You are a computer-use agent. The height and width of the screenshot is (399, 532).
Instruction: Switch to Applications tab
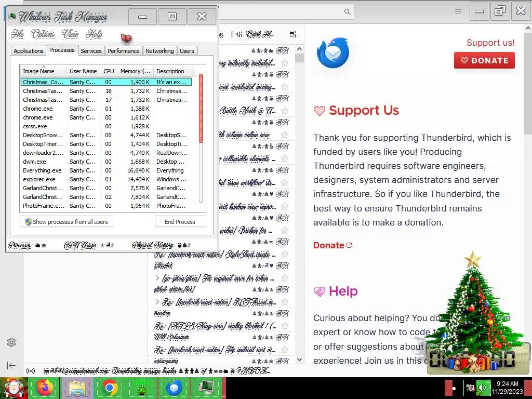29,51
